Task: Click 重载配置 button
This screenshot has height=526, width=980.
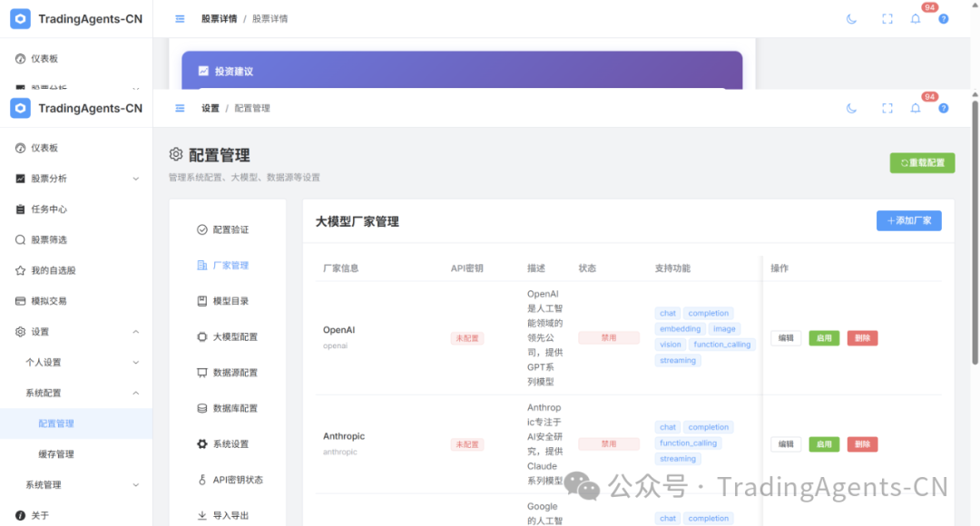Action: 922,163
